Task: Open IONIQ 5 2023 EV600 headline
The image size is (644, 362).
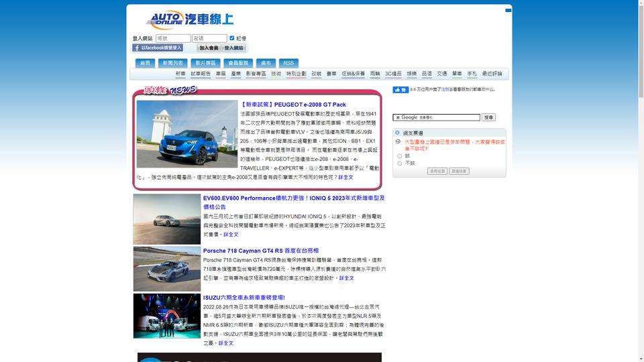Action: point(294,202)
